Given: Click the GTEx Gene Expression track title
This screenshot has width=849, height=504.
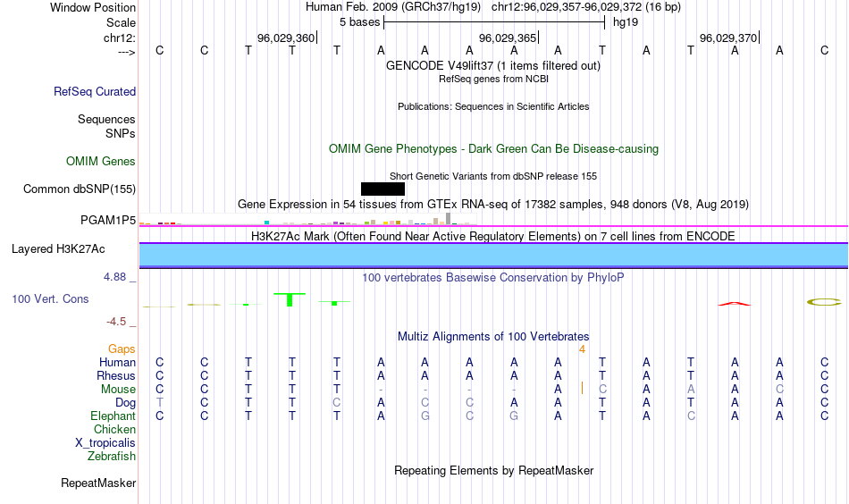Looking at the screenshot, I should coord(493,204).
